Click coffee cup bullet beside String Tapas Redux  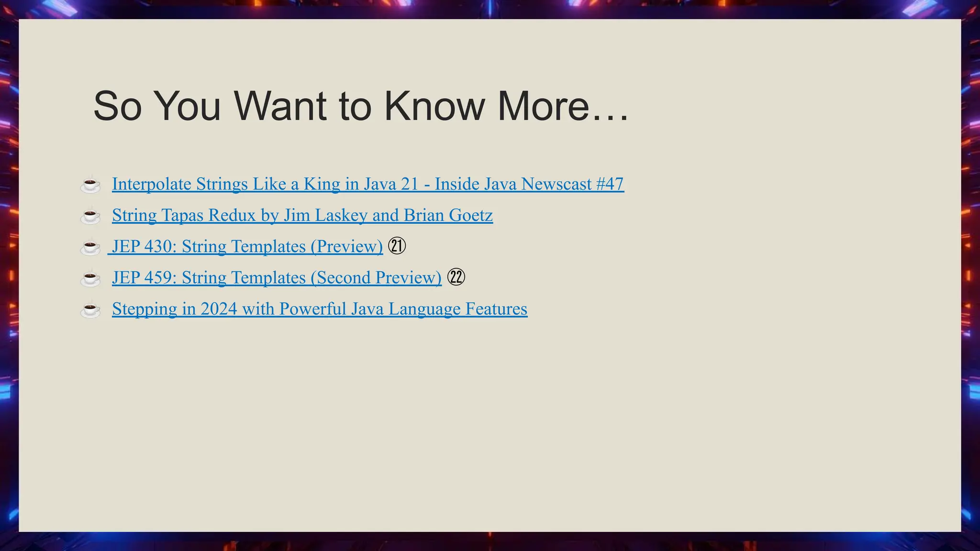click(x=90, y=216)
